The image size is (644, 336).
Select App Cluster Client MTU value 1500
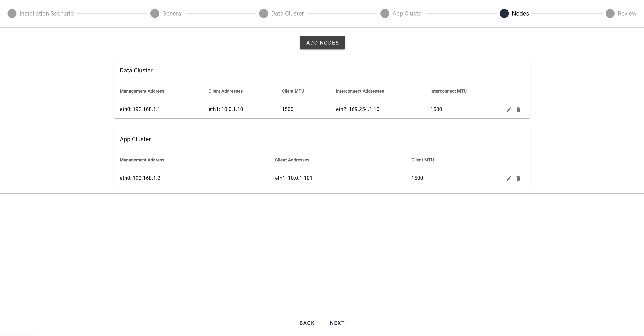click(417, 178)
